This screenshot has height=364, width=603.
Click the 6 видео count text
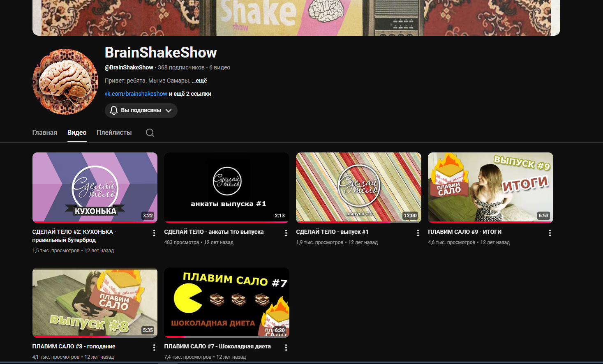[x=220, y=67]
